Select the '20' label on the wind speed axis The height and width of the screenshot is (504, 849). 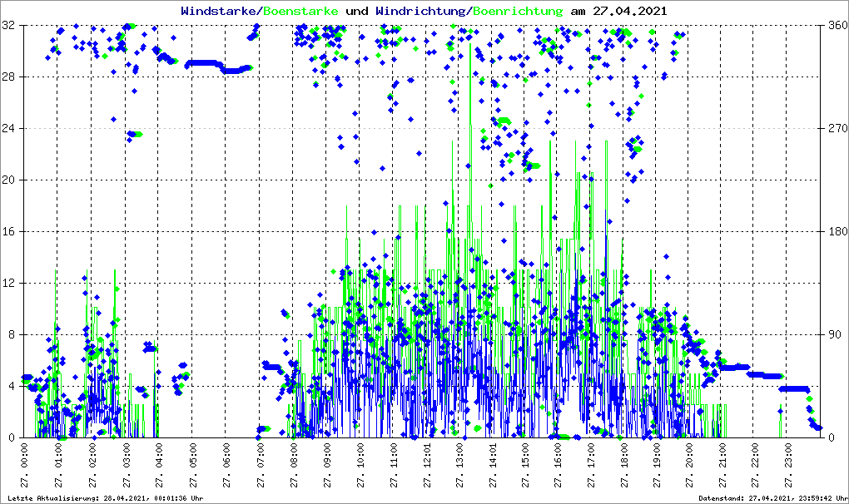pos(8,180)
